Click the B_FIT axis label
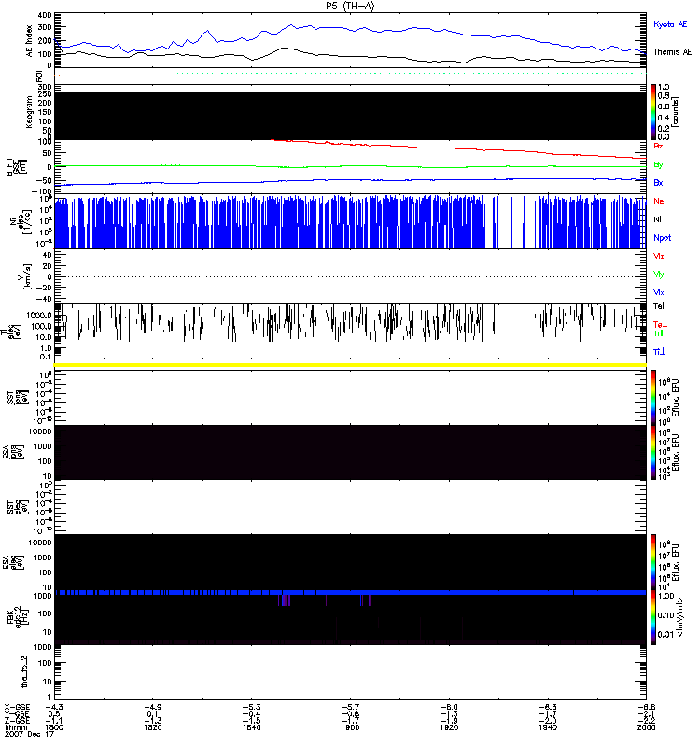Image resolution: width=700 pixels, height=747 pixels. tap(16, 167)
